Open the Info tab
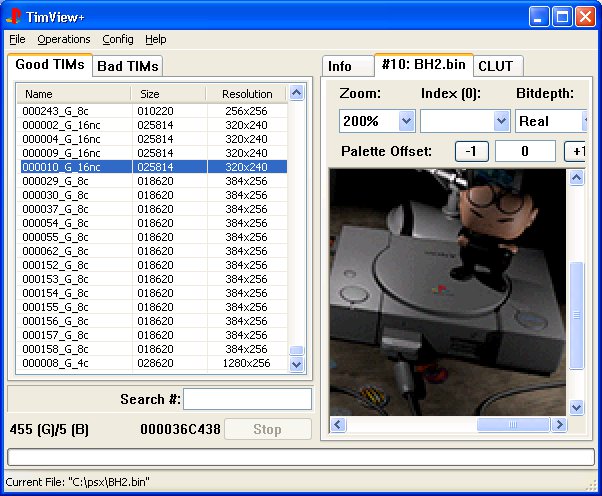The width and height of the screenshot is (602, 496). pos(340,66)
